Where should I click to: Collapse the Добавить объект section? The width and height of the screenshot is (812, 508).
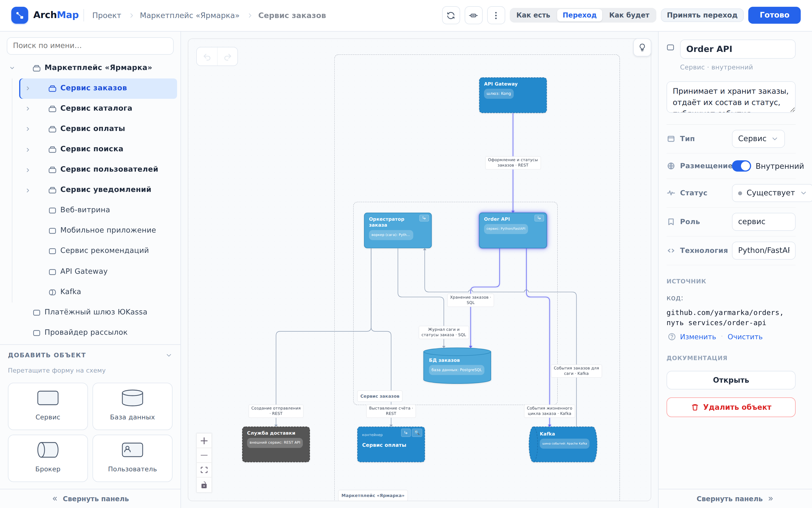(x=169, y=355)
